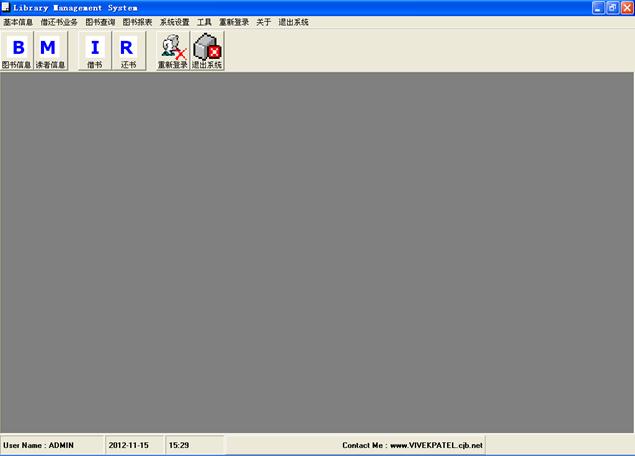Viewport: 635px width, 456px height.
Task: Open the 关于 about menu
Action: point(263,22)
